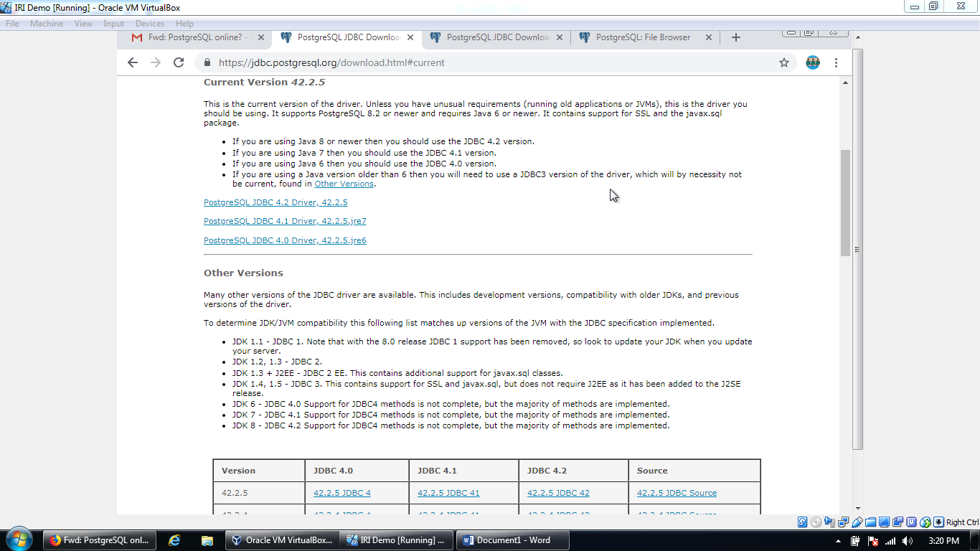980x551 pixels.
Task: Click the Chrome page vertical scrollbar thumb
Action: pos(845,203)
